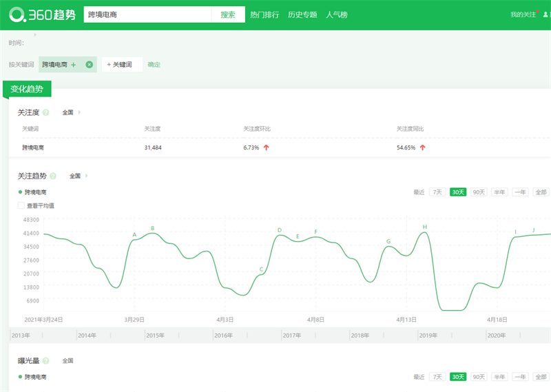This screenshot has height=392, width=551.
Task: Click 2016年 on the timeline slider
Action: (223, 336)
